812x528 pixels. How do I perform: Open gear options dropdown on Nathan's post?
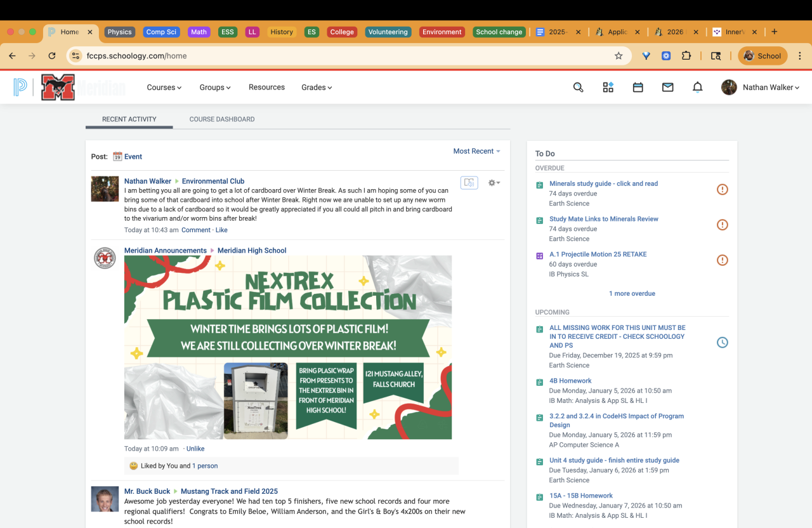[494, 183]
